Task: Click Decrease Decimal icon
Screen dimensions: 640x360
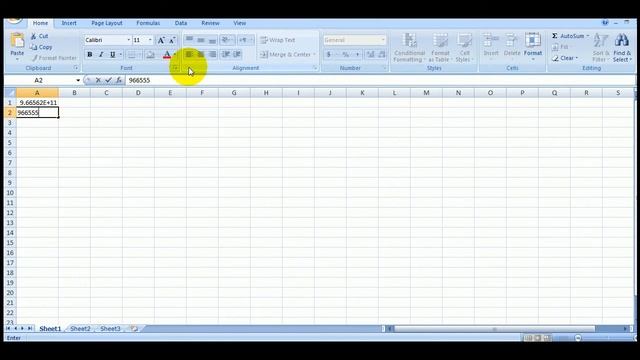Action: [x=382, y=54]
